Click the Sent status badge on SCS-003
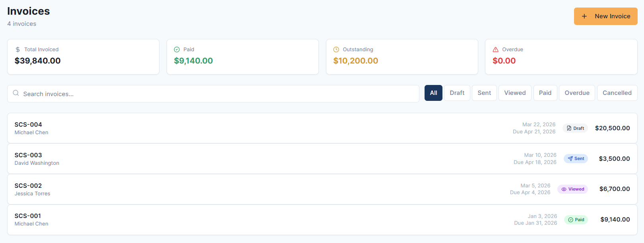This screenshot has height=243, width=644. [576, 159]
